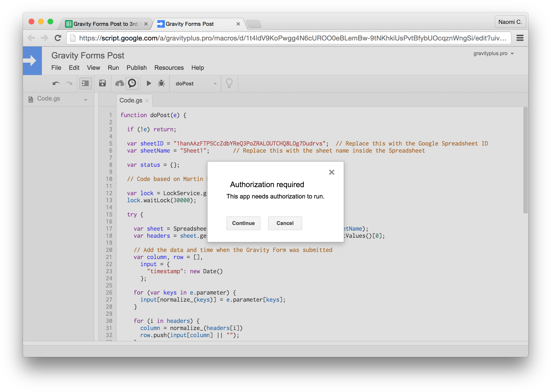Screen dimensions: 551x392
Task: Open the File menu
Action: coord(56,68)
